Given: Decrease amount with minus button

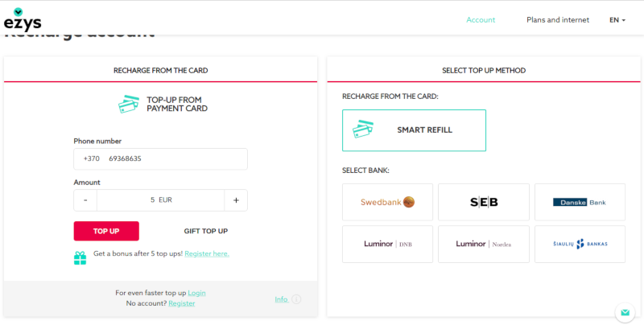Looking at the screenshot, I should pos(85,200).
